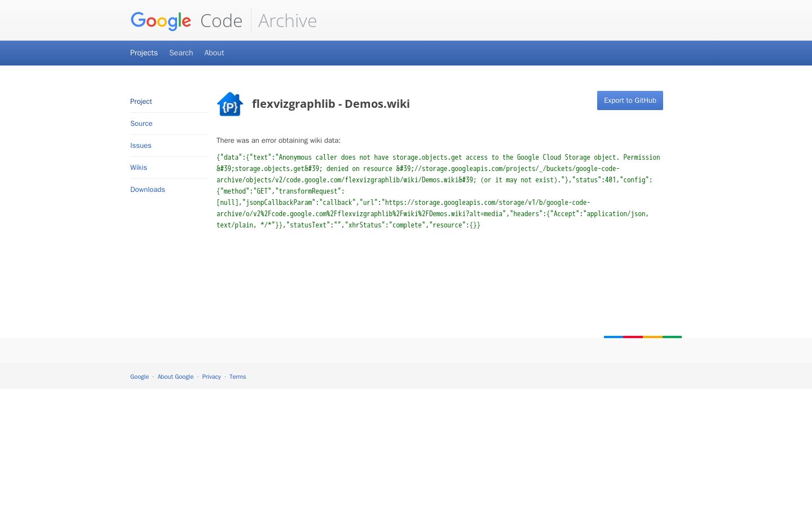Click the blue project house icon
Viewport: 812px width, 508px height.
pos(230,104)
